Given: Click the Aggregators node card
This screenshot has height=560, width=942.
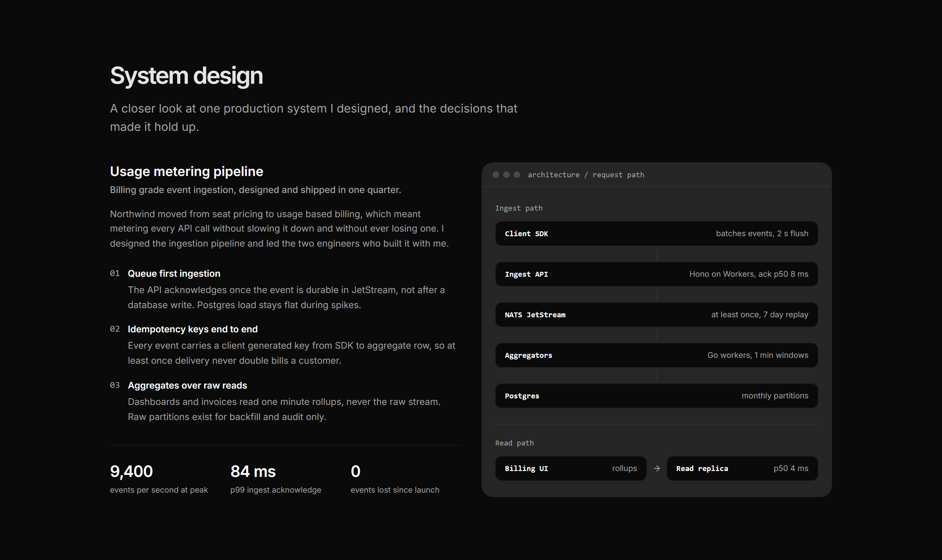Looking at the screenshot, I should 656,356.
